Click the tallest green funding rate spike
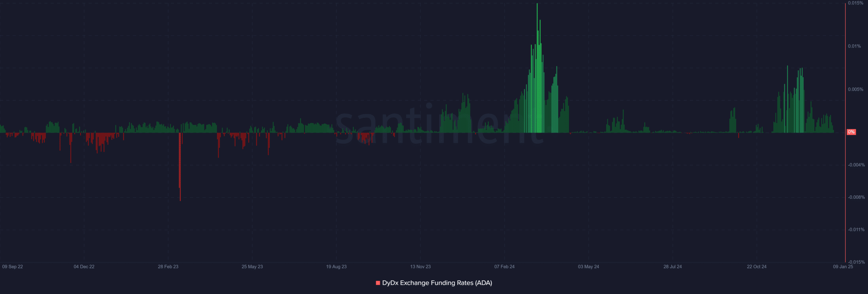Image resolution: width=868 pixels, height=294 pixels. coord(537,68)
